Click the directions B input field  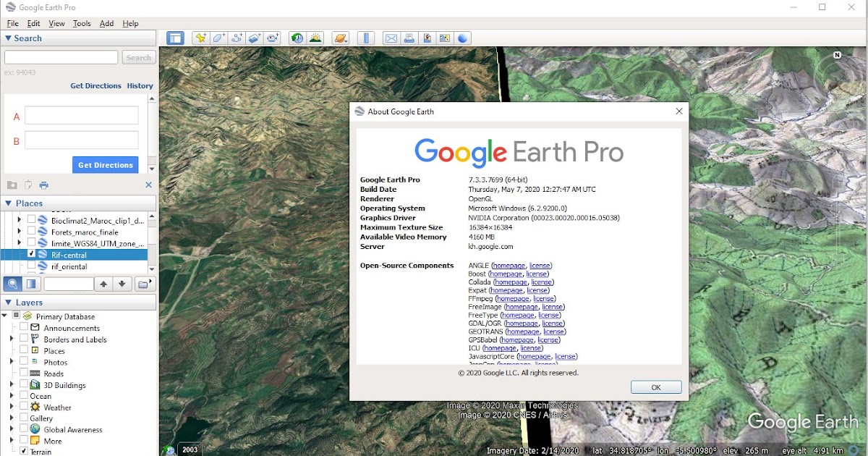pos(82,140)
